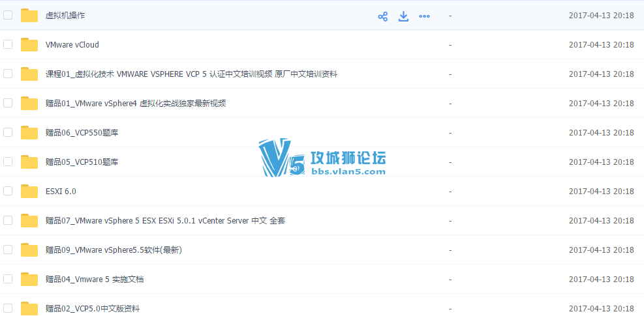Viewport: 644px width, 316px height.
Task: Tick checkbox for 赠品09_VMware vSphere5.5软件
Action: [x=8, y=250]
